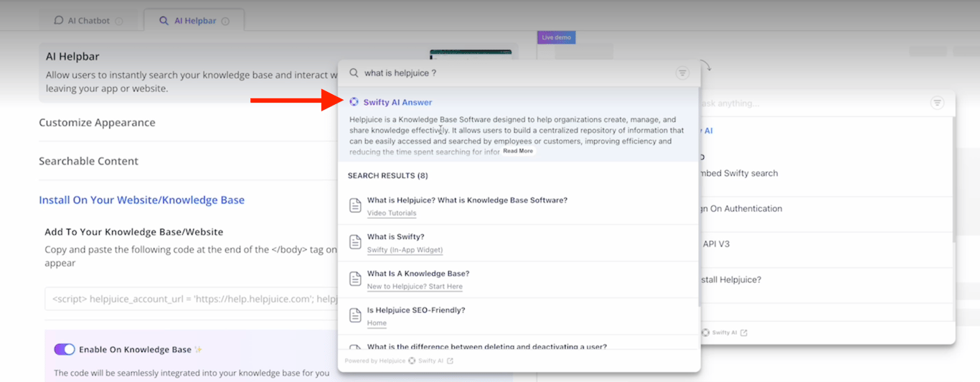Open filter icon in background 'ask anything...' widget
This screenshot has width=980, height=382.
937,103
